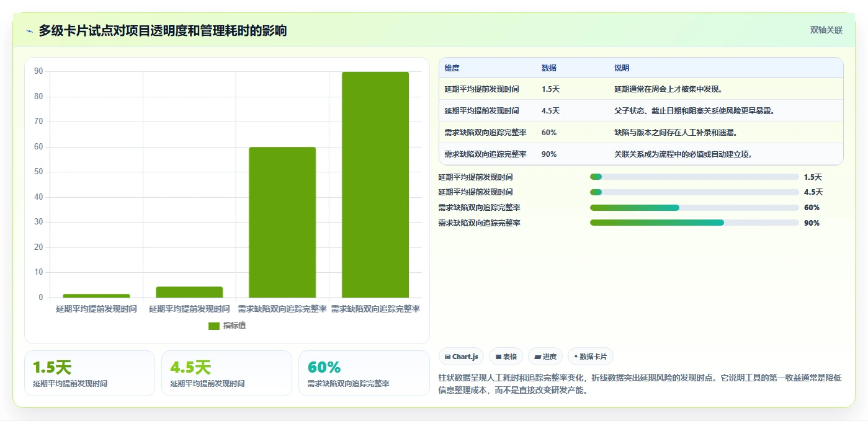The image size is (868, 421).
Task: Click the tallest chart bar reaching 90
Action: (x=375, y=185)
